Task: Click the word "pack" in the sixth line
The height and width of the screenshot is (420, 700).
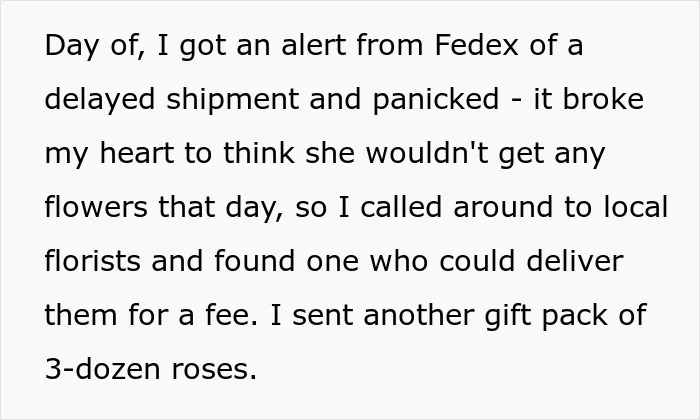Action: click(x=575, y=317)
